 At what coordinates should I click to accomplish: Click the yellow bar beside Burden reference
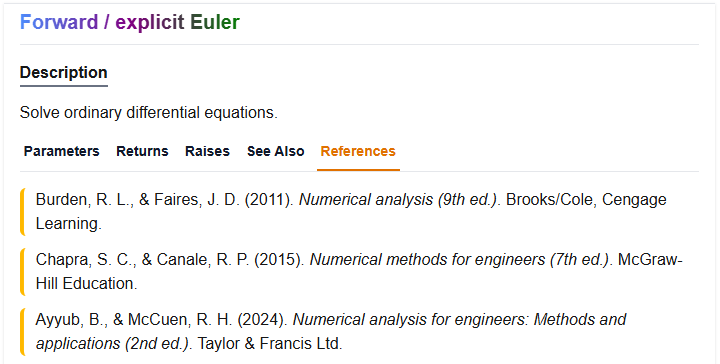22,212
